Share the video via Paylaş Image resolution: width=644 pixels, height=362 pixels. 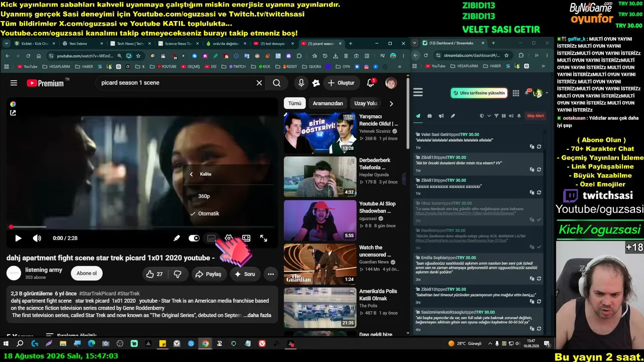point(208,274)
